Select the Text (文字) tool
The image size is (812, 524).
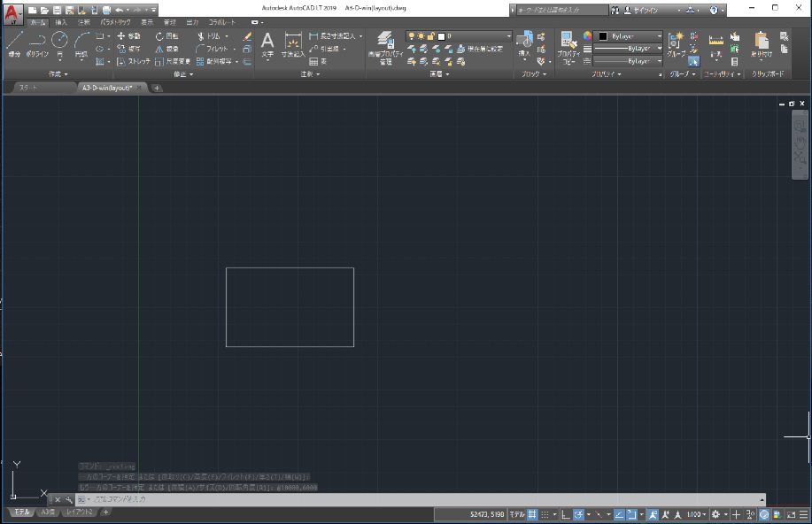point(267,44)
